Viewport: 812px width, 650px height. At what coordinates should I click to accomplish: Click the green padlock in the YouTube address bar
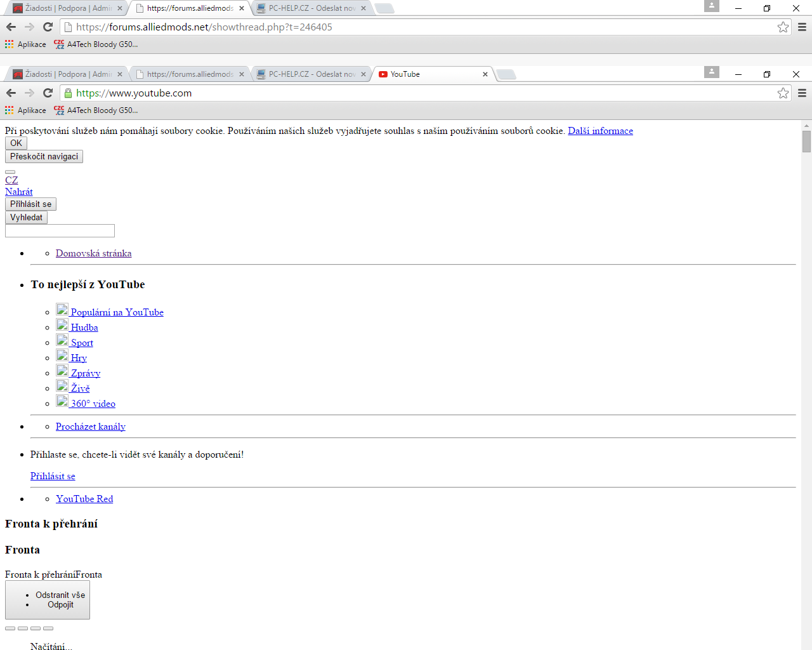69,93
